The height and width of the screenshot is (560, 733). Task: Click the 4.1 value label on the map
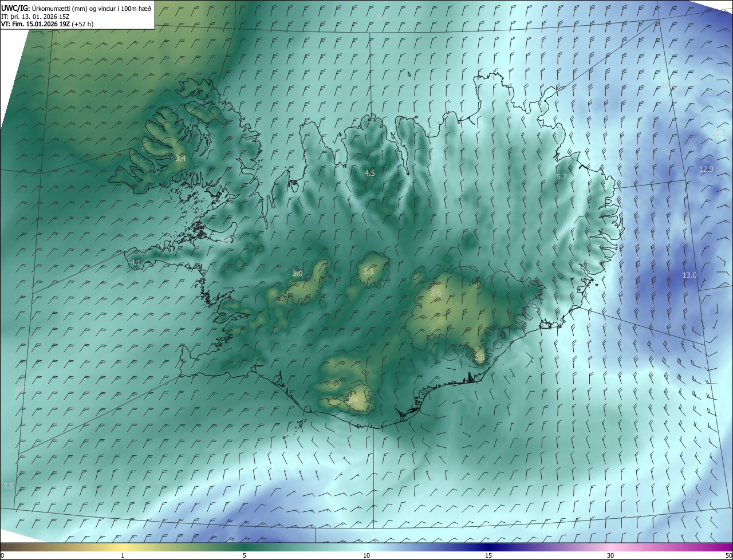coord(136,262)
